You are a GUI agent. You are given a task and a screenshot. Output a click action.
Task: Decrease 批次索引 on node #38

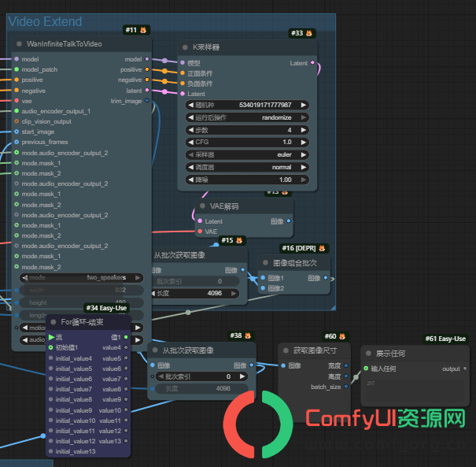click(161, 376)
